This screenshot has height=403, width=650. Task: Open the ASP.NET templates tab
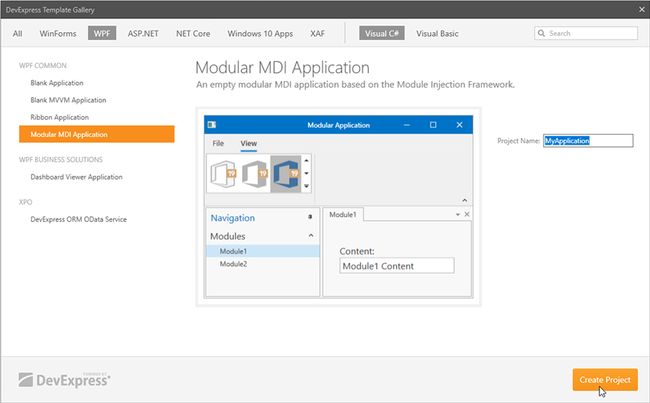[143, 34]
